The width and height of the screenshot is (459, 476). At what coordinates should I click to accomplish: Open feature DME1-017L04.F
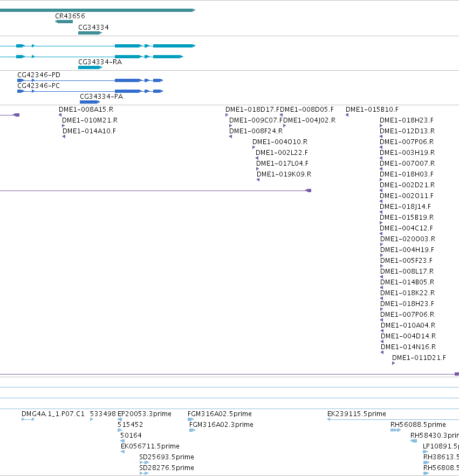coord(282,164)
